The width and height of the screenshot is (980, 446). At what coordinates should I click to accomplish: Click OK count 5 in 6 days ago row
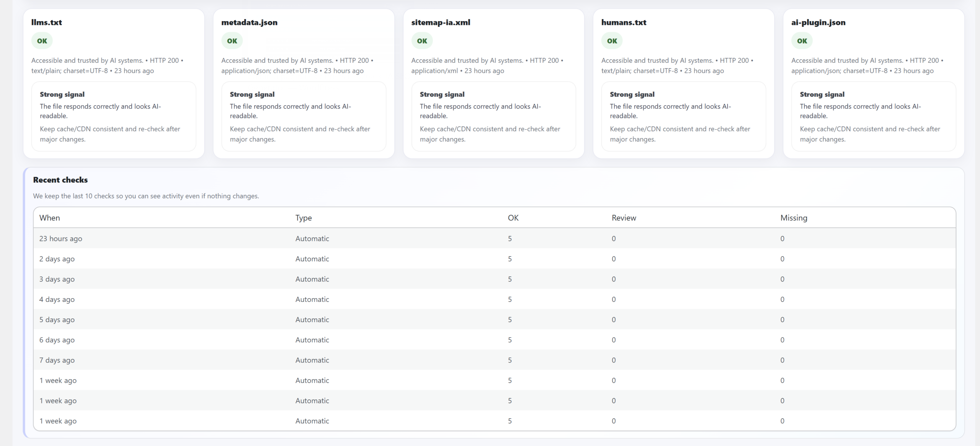coord(510,340)
